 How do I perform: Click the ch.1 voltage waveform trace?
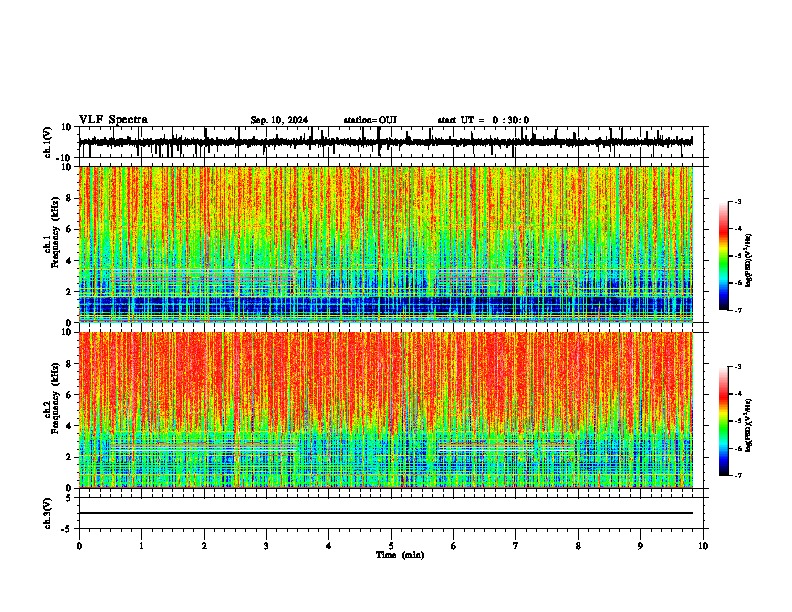(385, 142)
